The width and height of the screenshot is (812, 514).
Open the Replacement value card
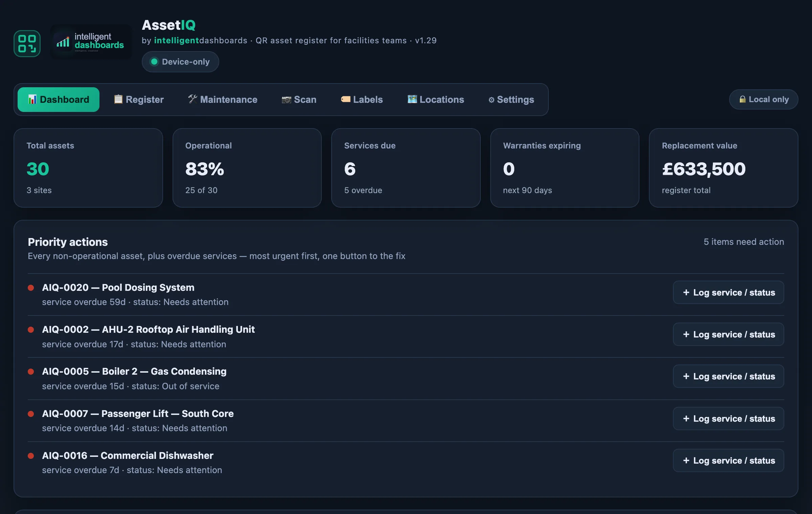click(x=724, y=168)
